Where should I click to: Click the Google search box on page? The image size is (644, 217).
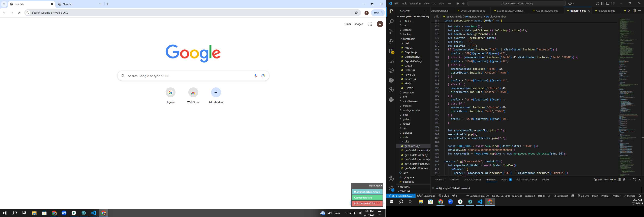tap(193, 76)
